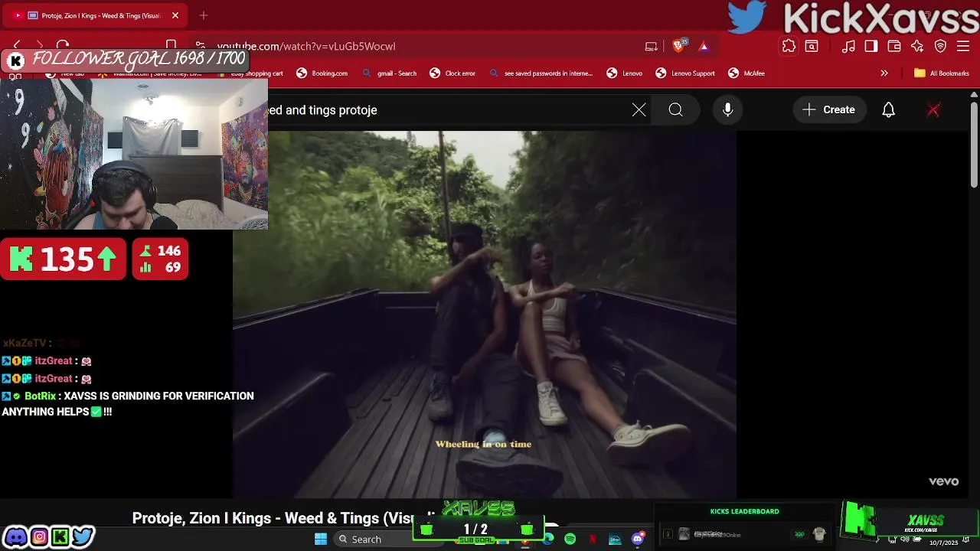Click the bookmark page icon
980x551 pixels.
point(171,45)
